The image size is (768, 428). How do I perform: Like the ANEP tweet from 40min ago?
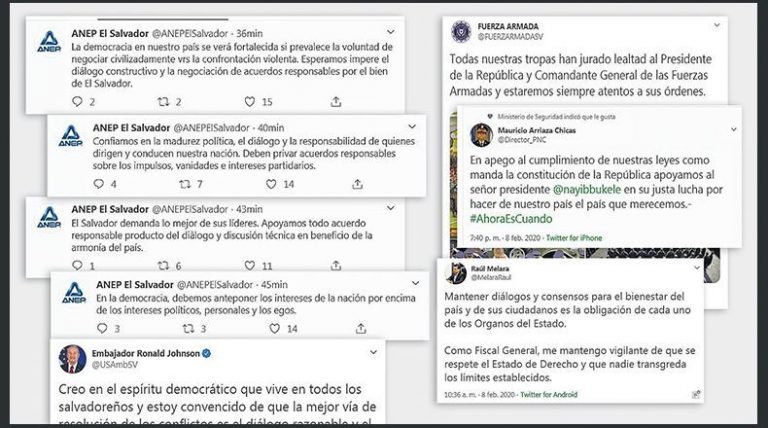(x=271, y=184)
